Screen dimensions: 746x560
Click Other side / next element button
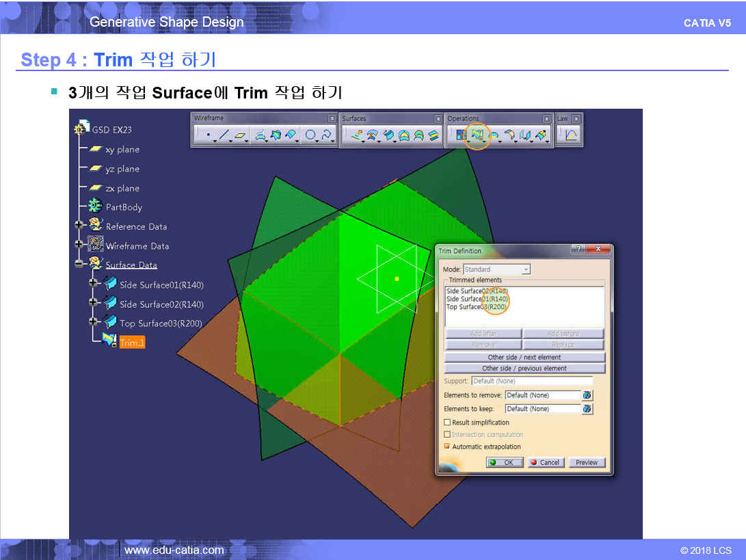point(524,357)
